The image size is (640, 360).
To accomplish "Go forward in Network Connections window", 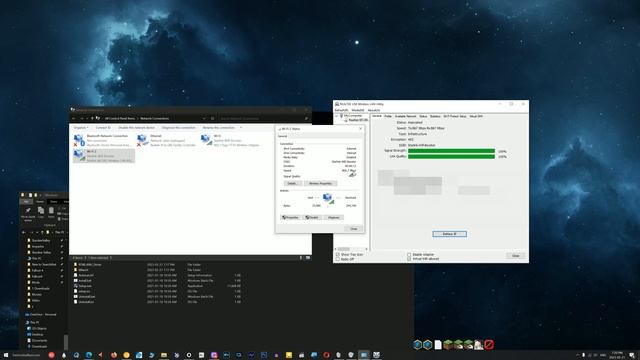I will [x=81, y=118].
